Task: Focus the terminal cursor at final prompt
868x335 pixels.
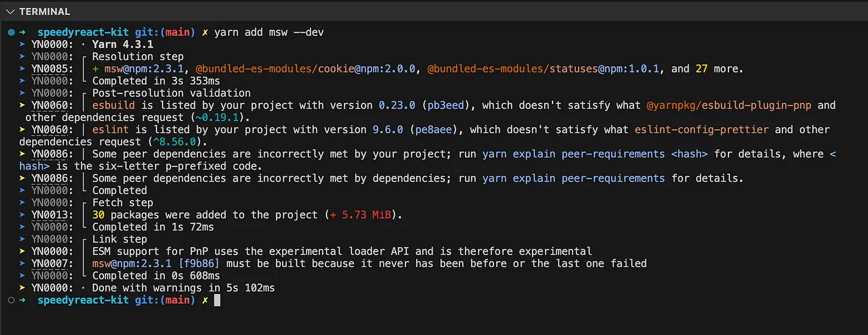Action: pos(217,300)
